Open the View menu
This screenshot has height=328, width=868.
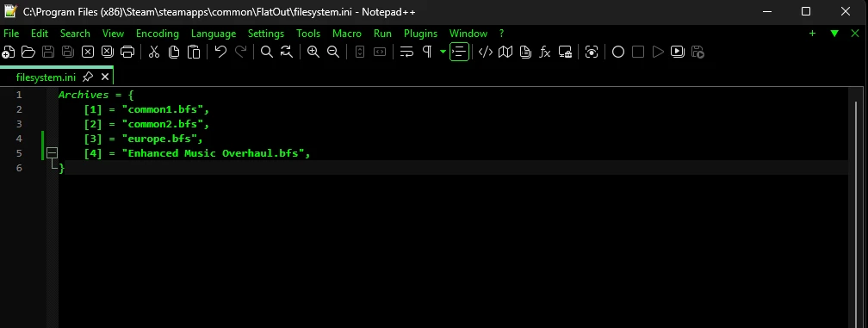[x=113, y=34]
